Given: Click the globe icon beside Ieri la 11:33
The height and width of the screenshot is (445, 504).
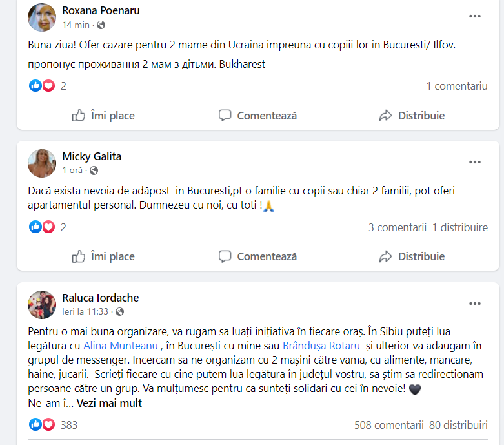Looking at the screenshot, I should click(119, 312).
